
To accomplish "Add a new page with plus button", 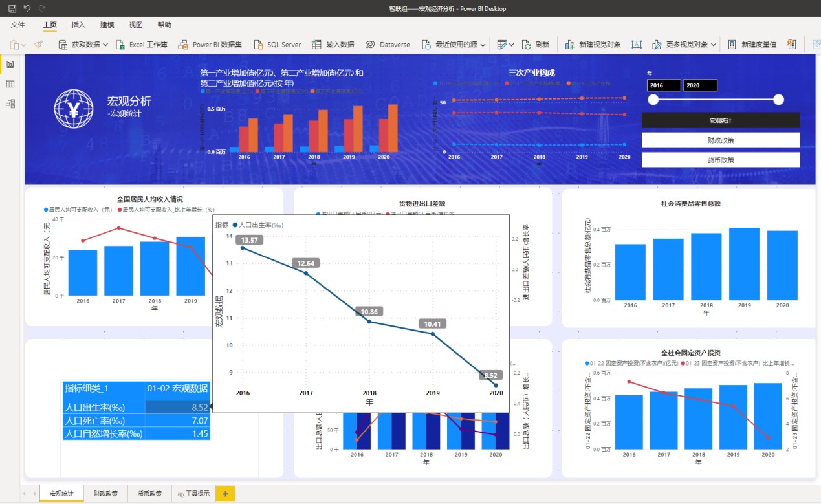I will tap(225, 494).
